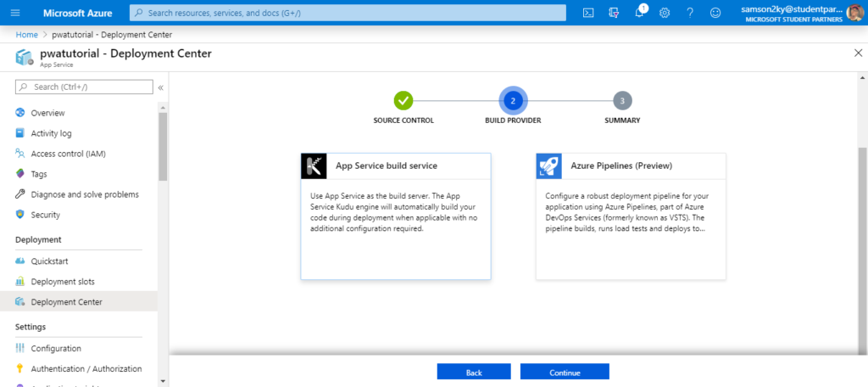Click pwatutorial - Deployment Center breadcrumb

pyautogui.click(x=112, y=35)
